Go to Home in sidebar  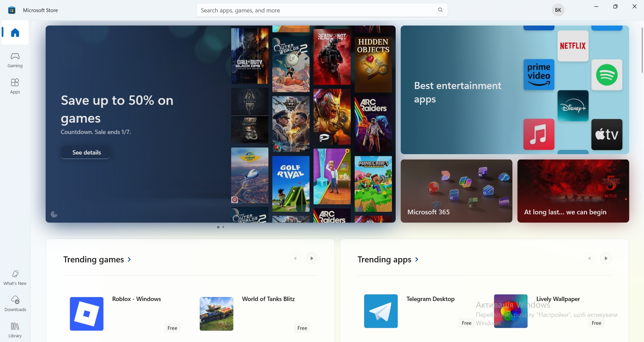coord(15,33)
